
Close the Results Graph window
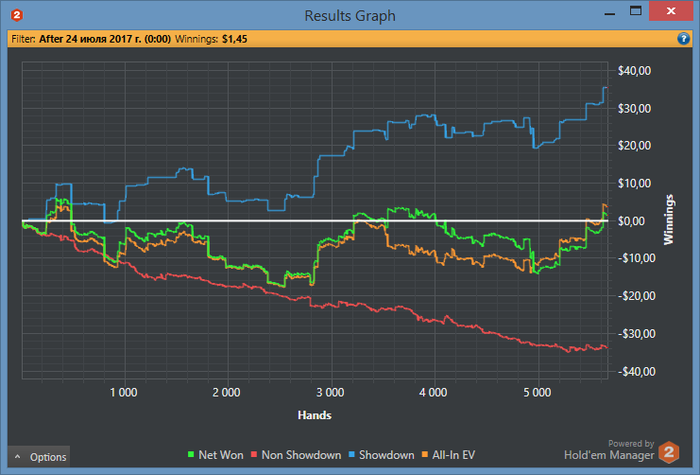tap(671, 11)
